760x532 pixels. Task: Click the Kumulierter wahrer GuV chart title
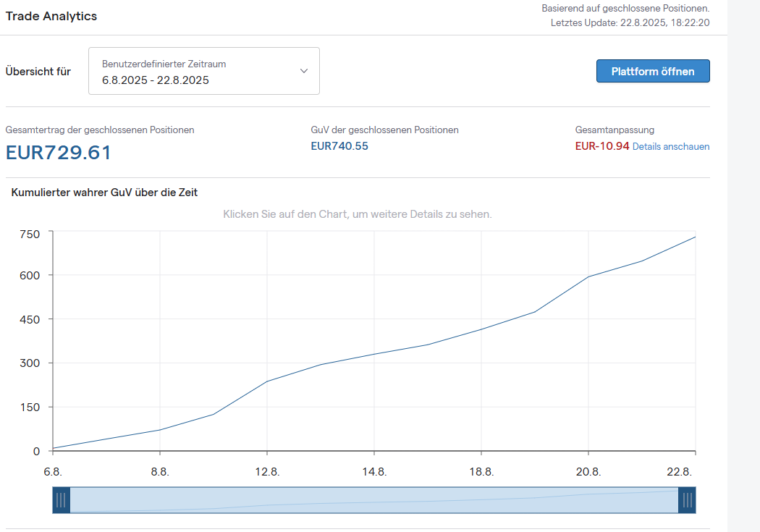pyautogui.click(x=104, y=193)
